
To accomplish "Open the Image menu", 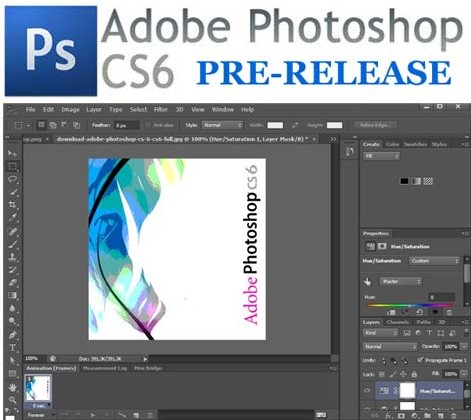I will tap(70, 109).
